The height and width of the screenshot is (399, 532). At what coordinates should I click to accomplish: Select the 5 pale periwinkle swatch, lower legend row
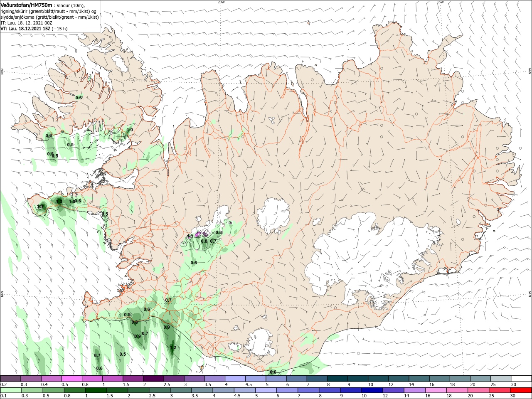click(x=265, y=390)
